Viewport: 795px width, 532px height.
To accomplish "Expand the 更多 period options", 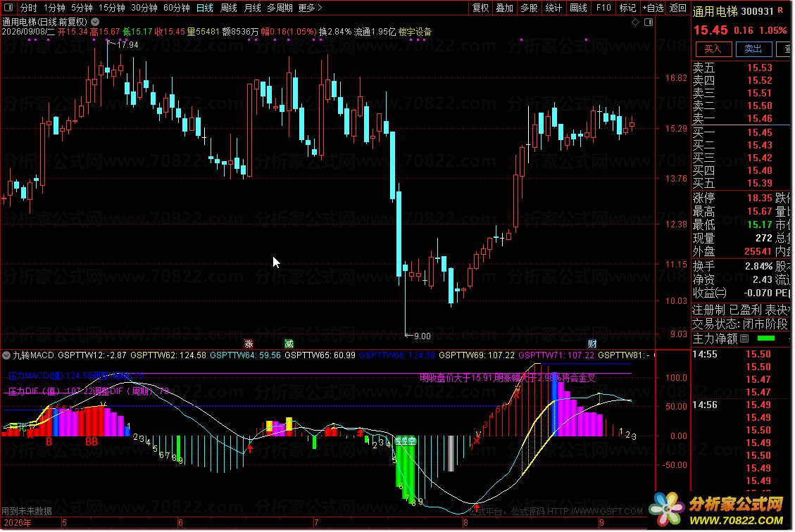I will tap(310, 8).
